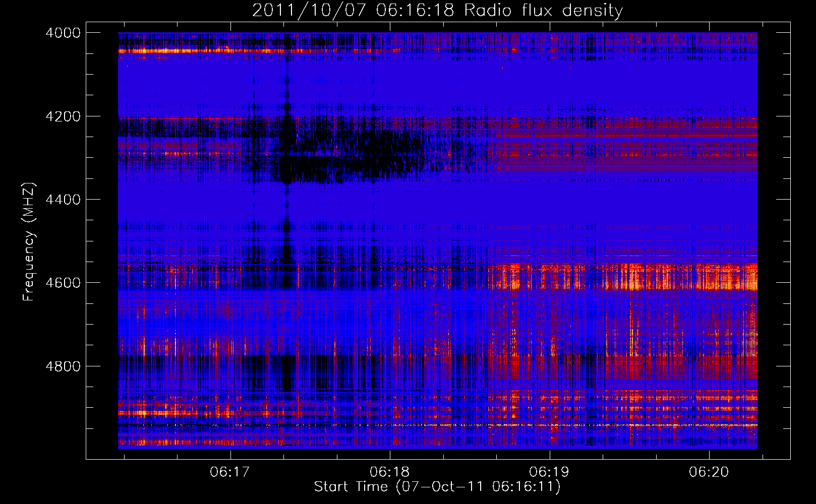Click the 4000 frequency tick label
The image size is (816, 504).
pos(63,33)
